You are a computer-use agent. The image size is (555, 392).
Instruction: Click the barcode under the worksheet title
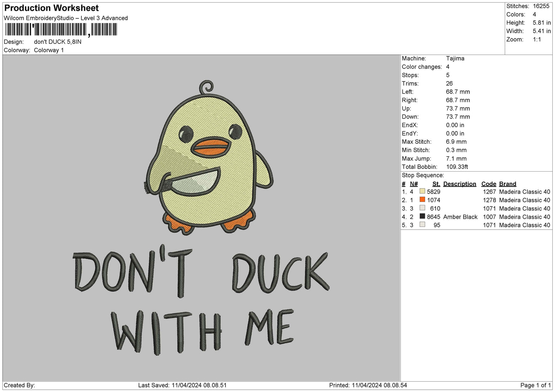(x=61, y=30)
